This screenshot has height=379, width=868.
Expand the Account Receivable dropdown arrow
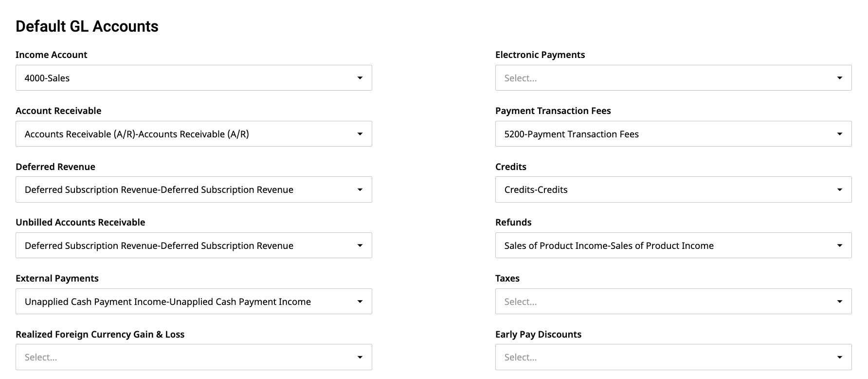pyautogui.click(x=360, y=134)
